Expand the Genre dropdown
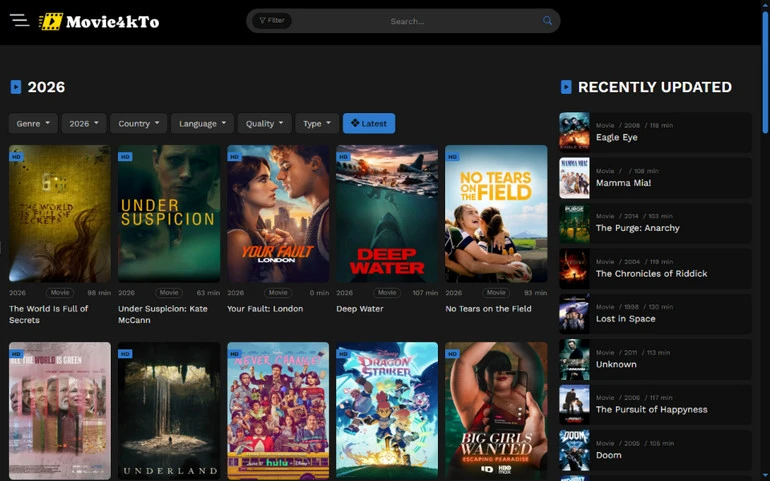 pos(33,123)
